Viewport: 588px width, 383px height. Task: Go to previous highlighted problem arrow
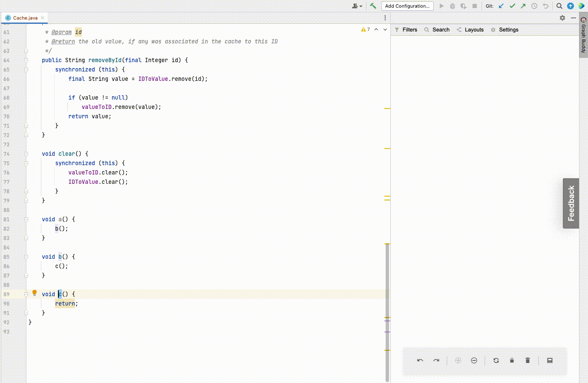376,29
